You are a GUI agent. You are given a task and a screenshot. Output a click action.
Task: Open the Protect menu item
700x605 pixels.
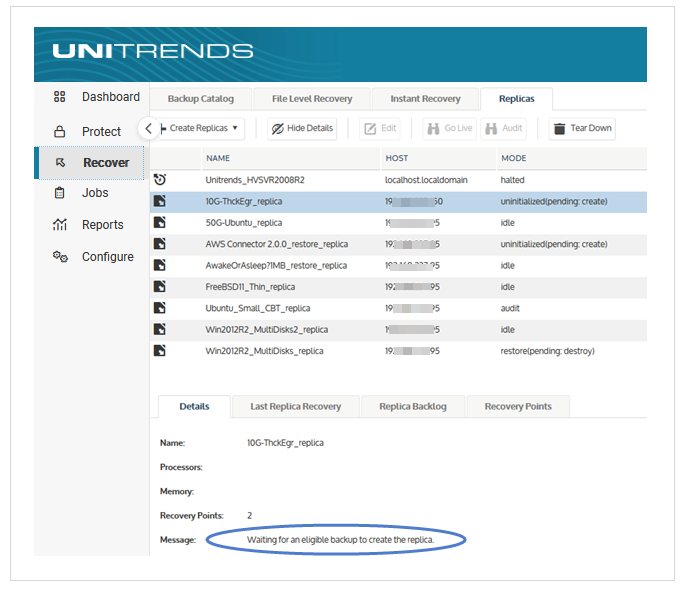[x=92, y=132]
